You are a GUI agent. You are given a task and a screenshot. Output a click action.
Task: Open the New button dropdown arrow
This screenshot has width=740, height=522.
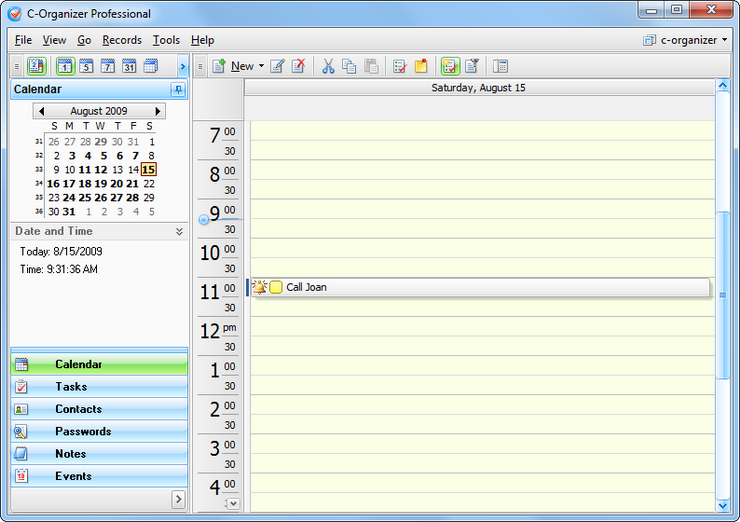261,67
